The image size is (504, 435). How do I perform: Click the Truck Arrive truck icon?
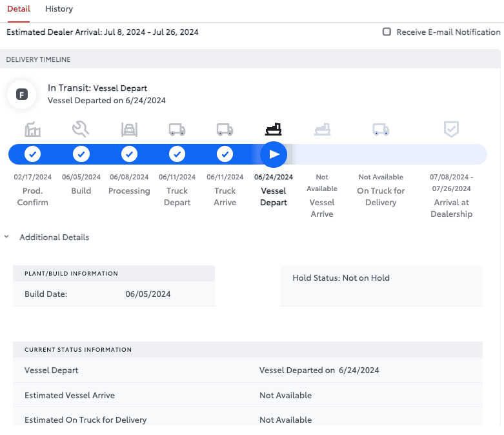tap(225, 130)
